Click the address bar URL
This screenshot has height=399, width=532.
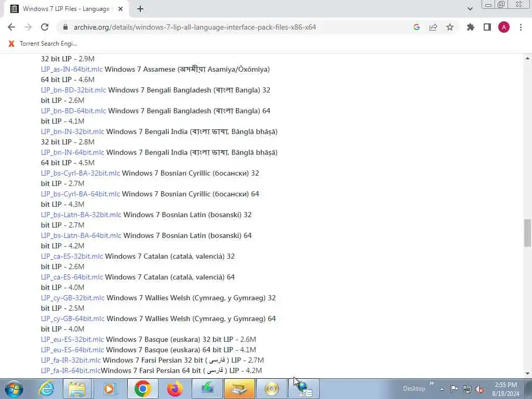coord(195,27)
